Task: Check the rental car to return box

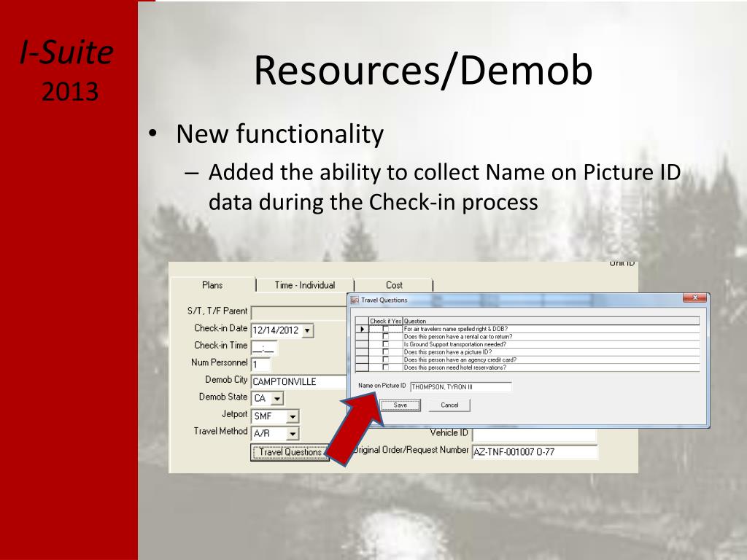Action: point(385,337)
